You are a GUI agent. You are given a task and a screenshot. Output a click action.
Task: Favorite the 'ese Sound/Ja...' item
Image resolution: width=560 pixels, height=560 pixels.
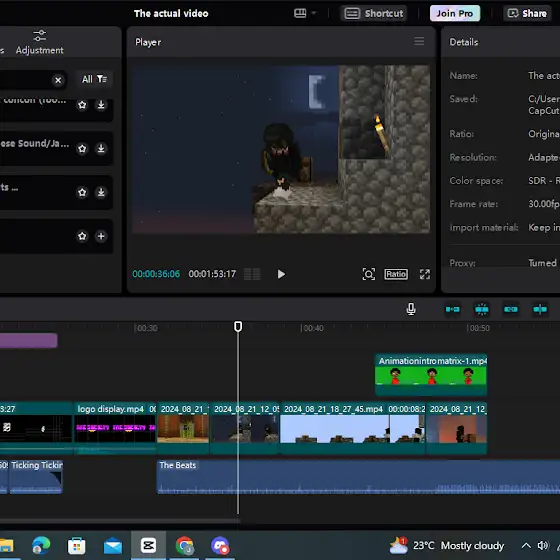click(82, 148)
